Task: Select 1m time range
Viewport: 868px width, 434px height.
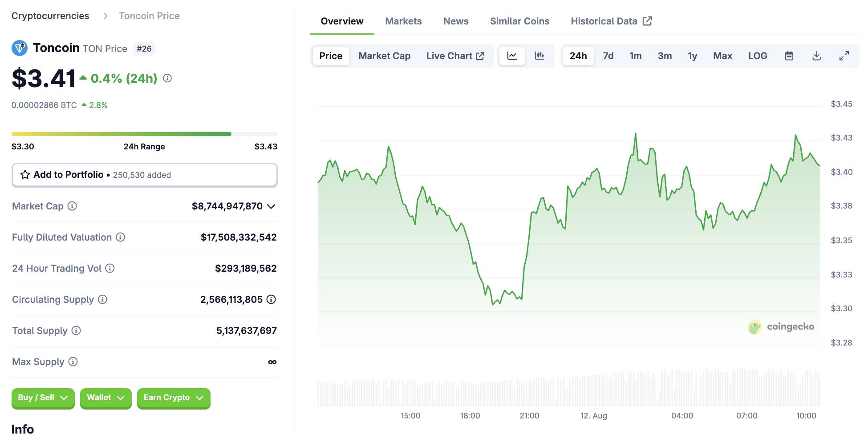Action: 636,56
